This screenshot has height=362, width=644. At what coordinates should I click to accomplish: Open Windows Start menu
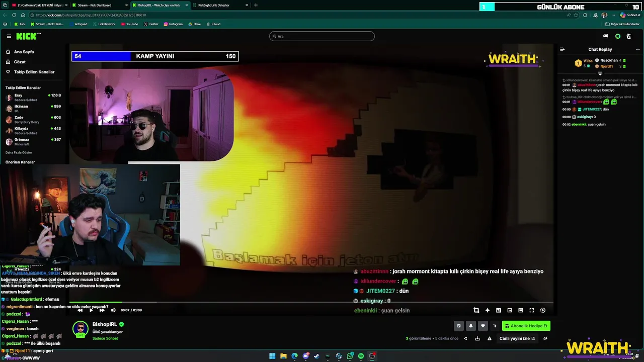tap(272, 356)
